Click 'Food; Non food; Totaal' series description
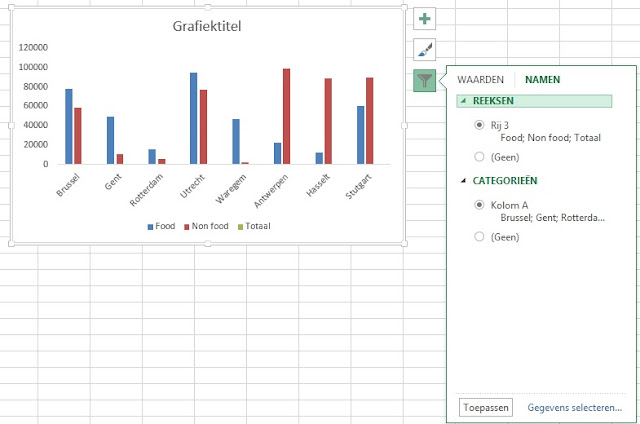 click(551, 138)
